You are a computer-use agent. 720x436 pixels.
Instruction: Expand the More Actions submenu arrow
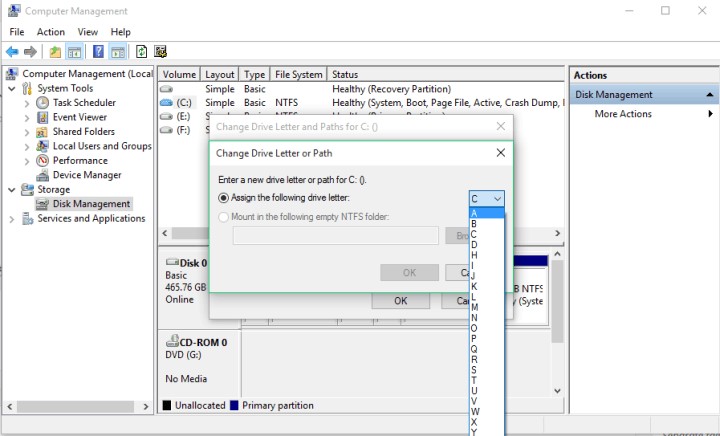pyautogui.click(x=711, y=114)
